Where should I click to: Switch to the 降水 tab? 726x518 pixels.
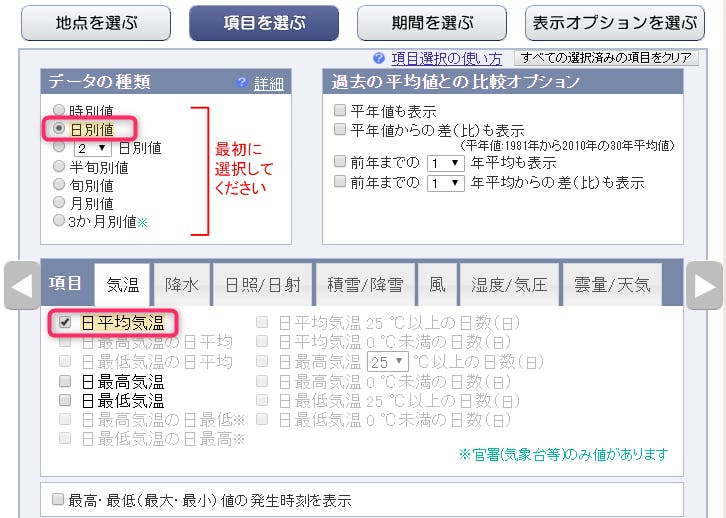182,285
